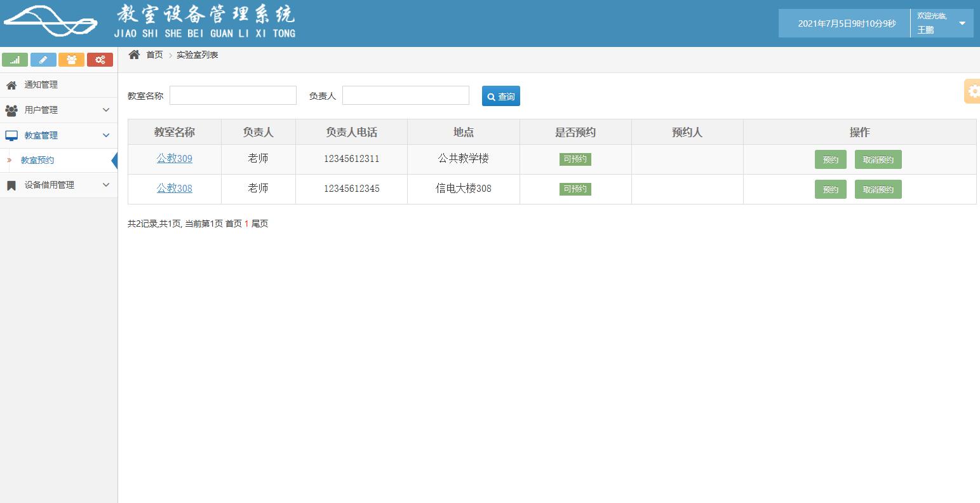Click 取消预约 for classroom 公教308
This screenshot has width=980, height=503.
(878, 189)
